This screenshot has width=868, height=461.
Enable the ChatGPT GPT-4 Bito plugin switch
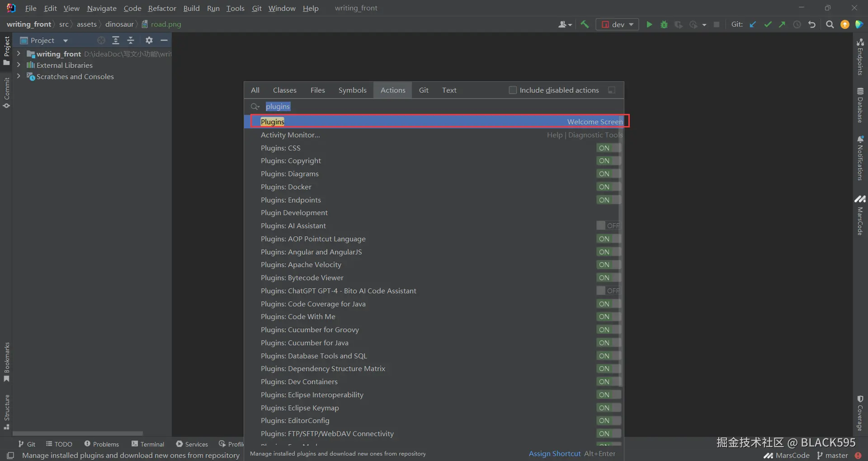point(609,291)
